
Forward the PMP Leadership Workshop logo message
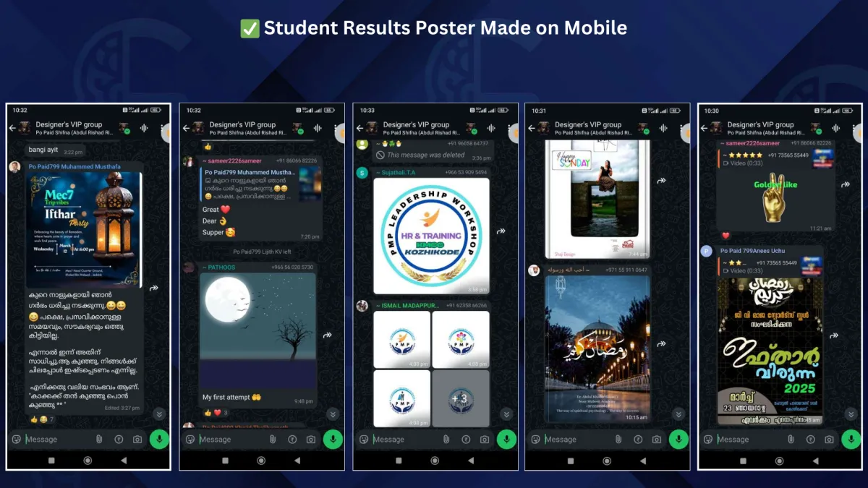tap(501, 231)
